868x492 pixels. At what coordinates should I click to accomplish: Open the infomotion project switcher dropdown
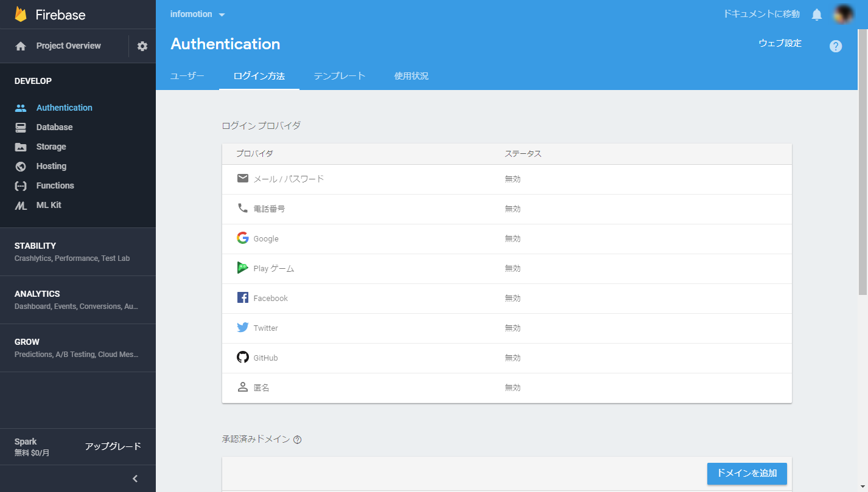tap(197, 13)
